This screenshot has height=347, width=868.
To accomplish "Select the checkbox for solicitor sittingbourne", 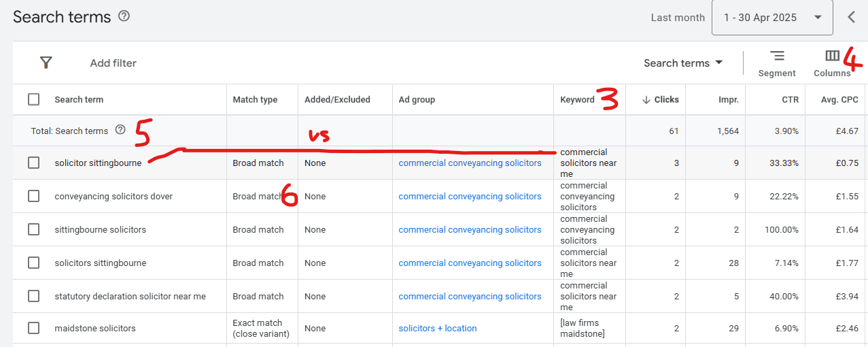I will 33,163.
